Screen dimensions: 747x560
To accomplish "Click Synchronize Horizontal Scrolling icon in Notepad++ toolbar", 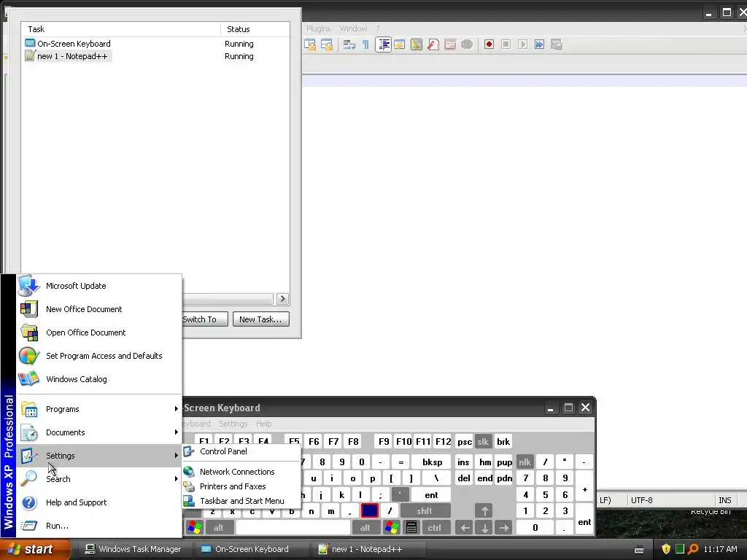I will click(327, 44).
